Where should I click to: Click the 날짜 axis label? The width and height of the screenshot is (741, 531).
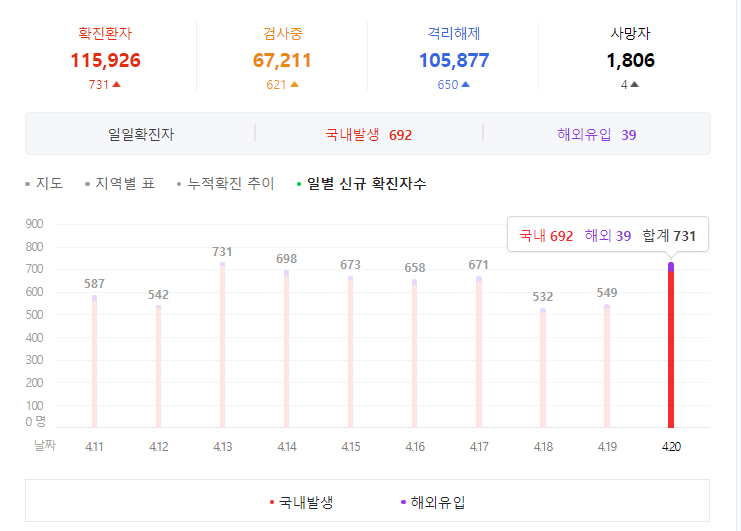45,445
